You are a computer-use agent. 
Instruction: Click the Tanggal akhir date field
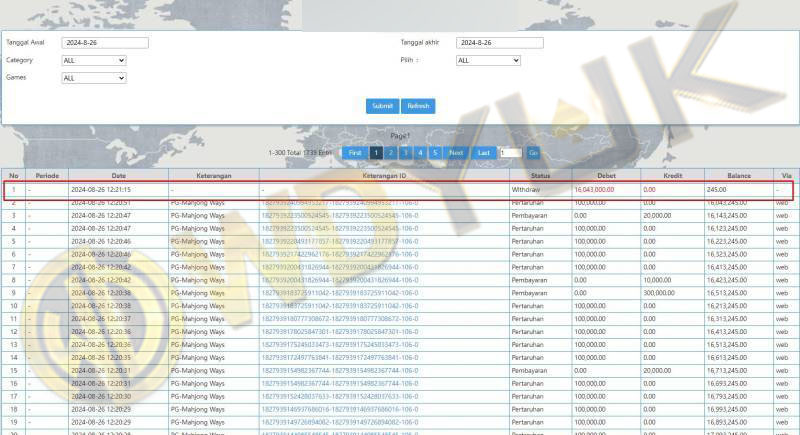pyautogui.click(x=499, y=43)
